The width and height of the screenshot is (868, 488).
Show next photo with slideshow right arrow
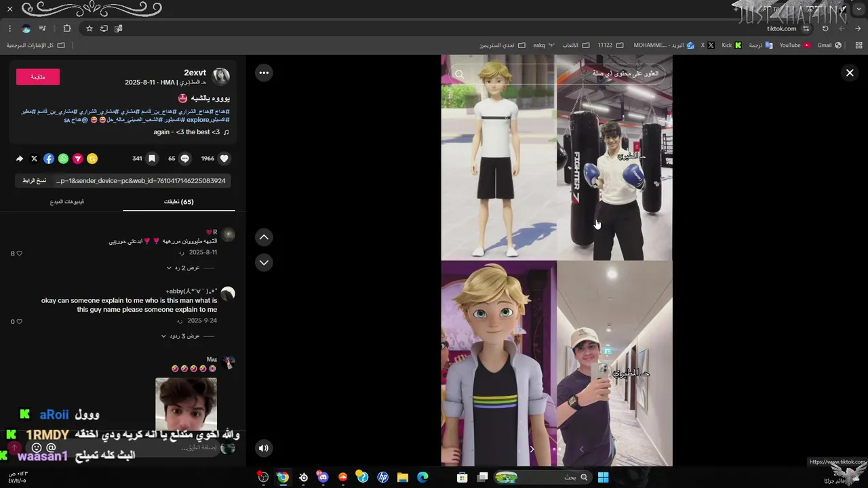pyautogui.click(x=532, y=449)
